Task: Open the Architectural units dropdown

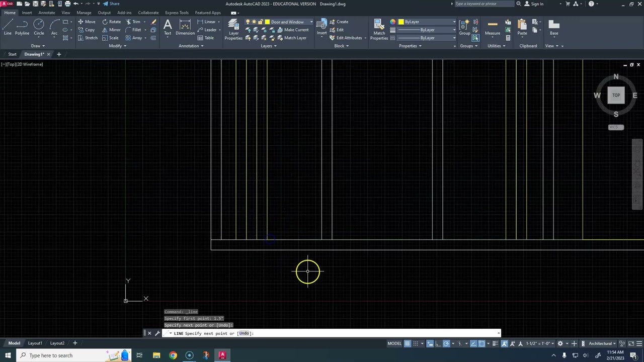Action: click(x=602, y=343)
